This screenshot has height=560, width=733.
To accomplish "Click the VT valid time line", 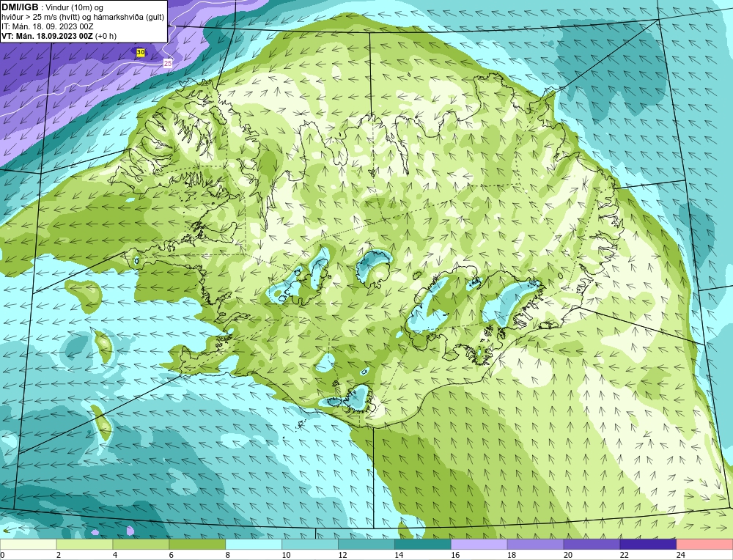I will [59, 36].
